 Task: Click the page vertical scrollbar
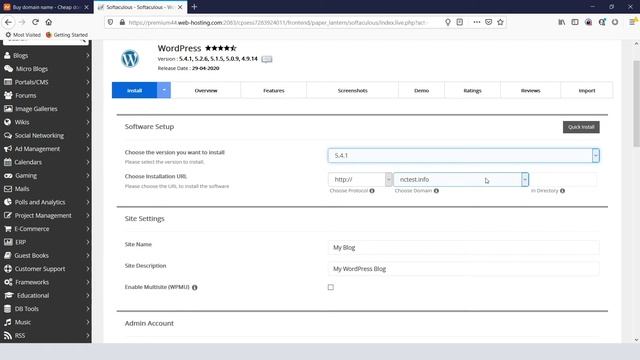[x=636, y=103]
